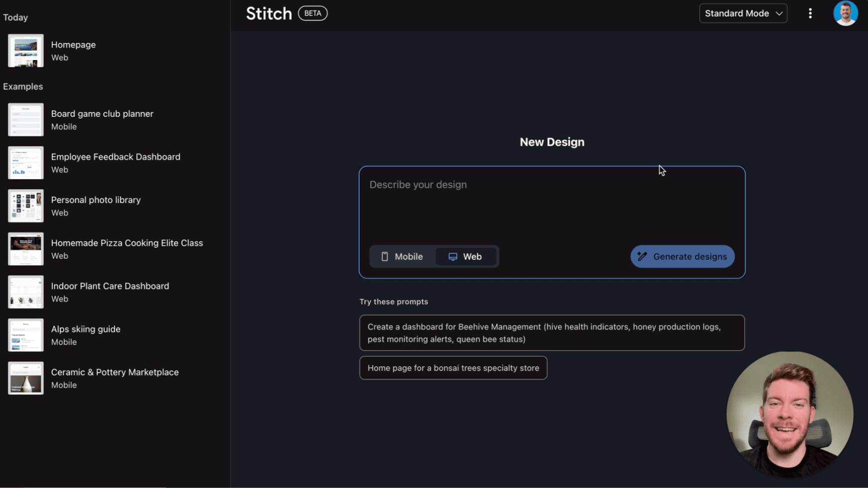The width and height of the screenshot is (868, 488).
Task: Choose the bonsai trees store prompt
Action: 453,368
